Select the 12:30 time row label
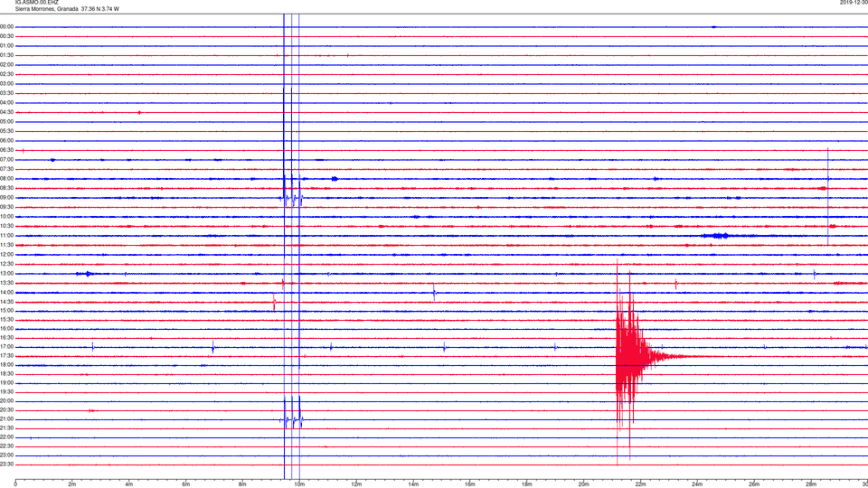Image resolution: width=868 pixels, height=488 pixels. 6,264
